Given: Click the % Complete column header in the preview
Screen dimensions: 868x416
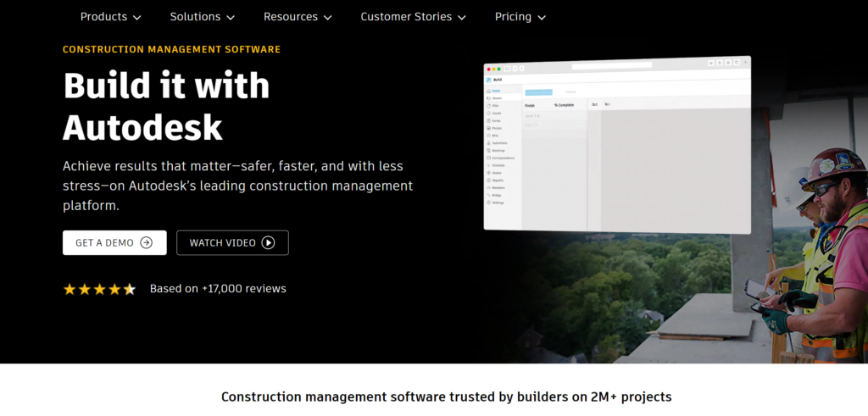Looking at the screenshot, I should [x=565, y=105].
